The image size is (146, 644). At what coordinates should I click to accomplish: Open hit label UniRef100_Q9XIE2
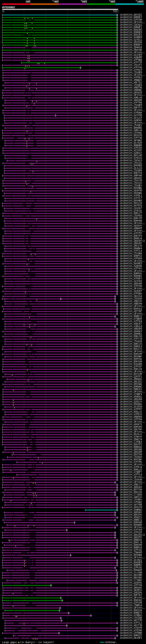click(131, 15)
